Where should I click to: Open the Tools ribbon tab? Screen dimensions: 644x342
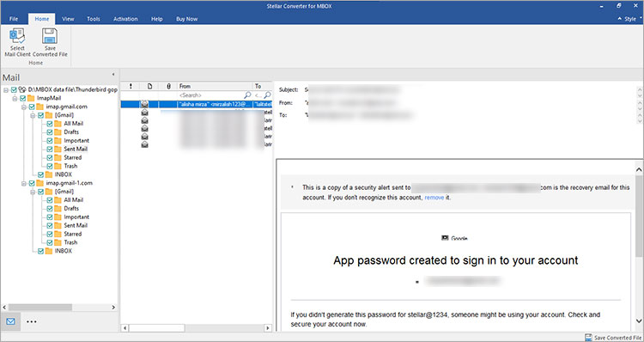tap(94, 19)
